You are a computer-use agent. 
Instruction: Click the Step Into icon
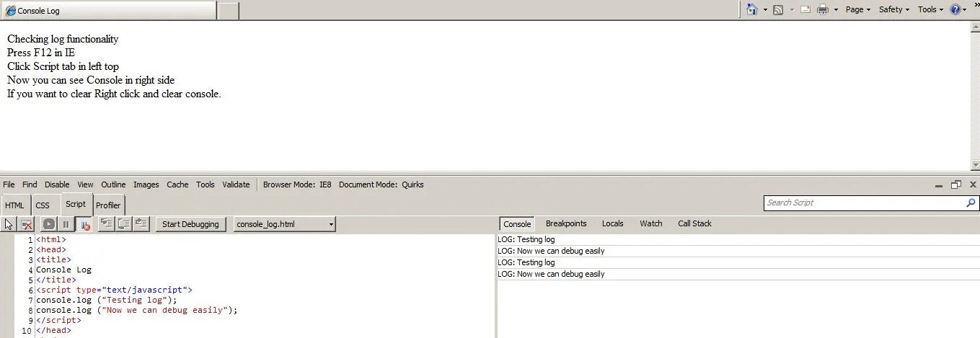[107, 224]
